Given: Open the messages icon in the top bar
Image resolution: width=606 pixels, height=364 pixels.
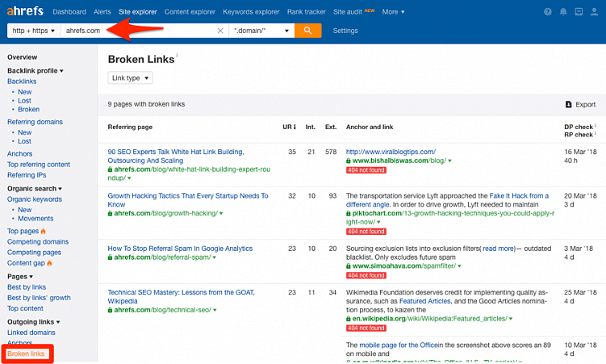Looking at the screenshot, I should click(579, 12).
